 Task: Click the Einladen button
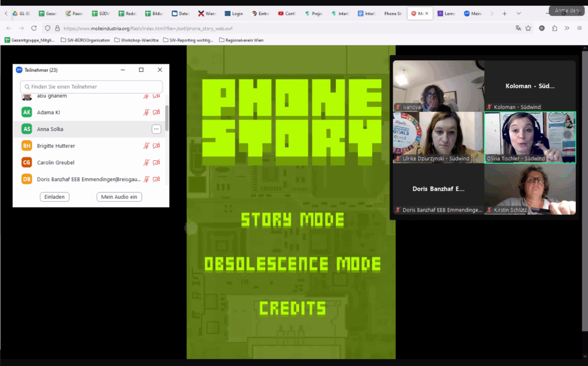click(55, 197)
